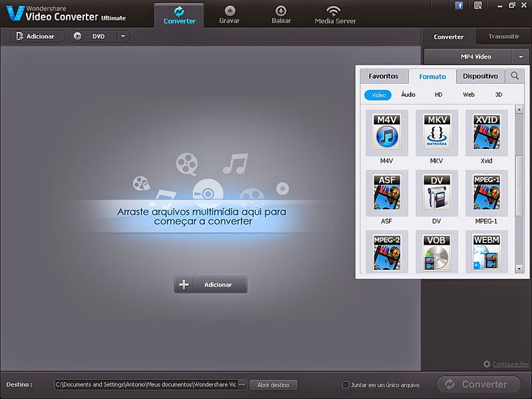Screen dimensions: 532x399
Task: Select the Vídeo category pill
Action: pos(378,95)
